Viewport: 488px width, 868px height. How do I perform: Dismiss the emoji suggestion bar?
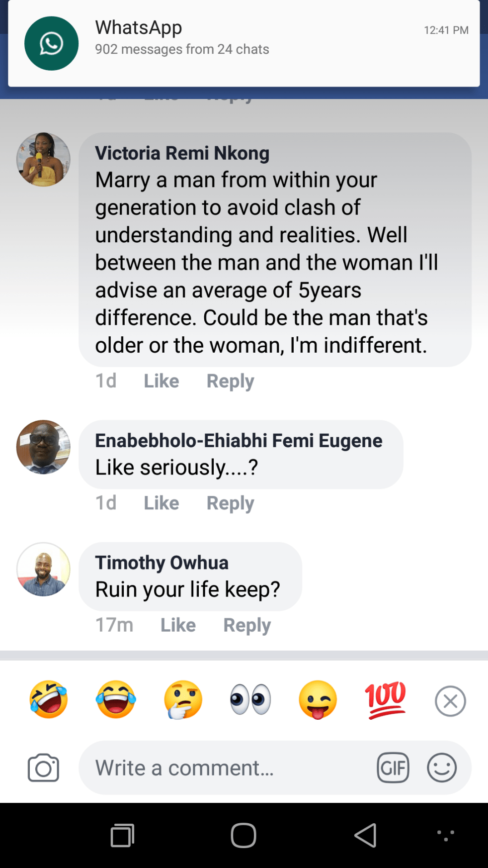click(x=450, y=701)
